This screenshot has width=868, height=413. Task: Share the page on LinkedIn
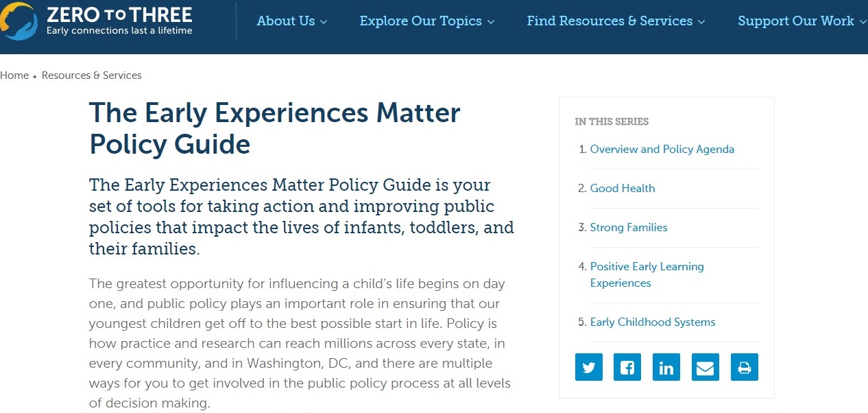[666, 368]
